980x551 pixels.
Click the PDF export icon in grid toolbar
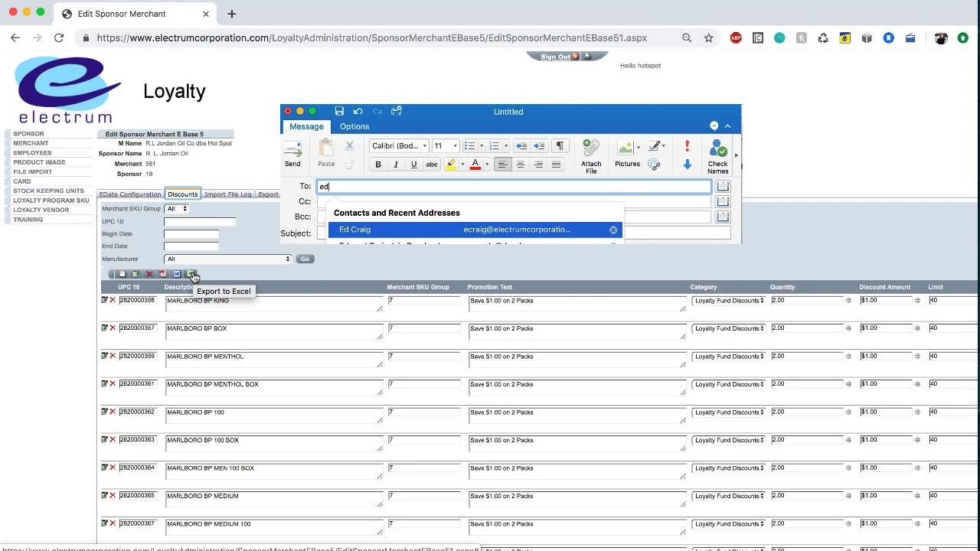163,274
